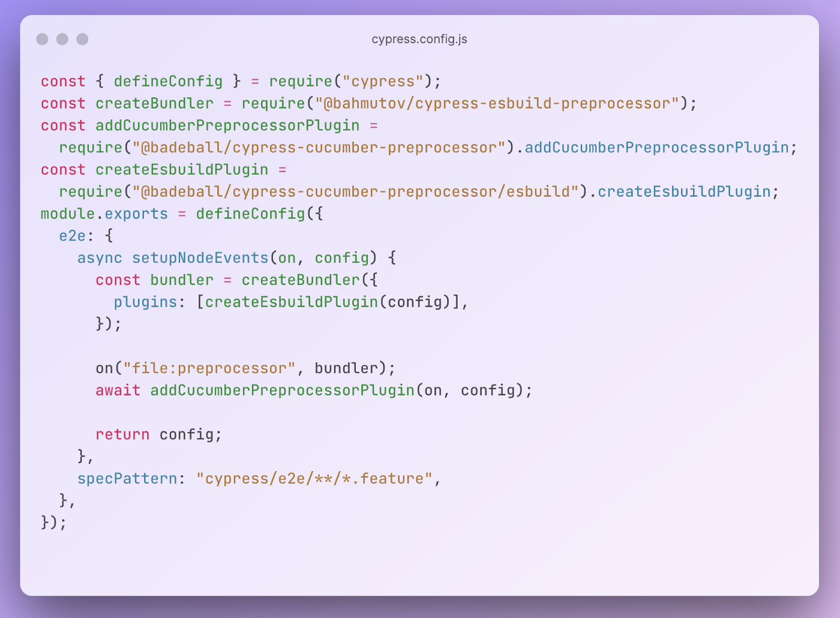The width and height of the screenshot is (840, 618).
Task: Click addCucumberPreprocessorPlugin(on, config) call
Action: (337, 391)
